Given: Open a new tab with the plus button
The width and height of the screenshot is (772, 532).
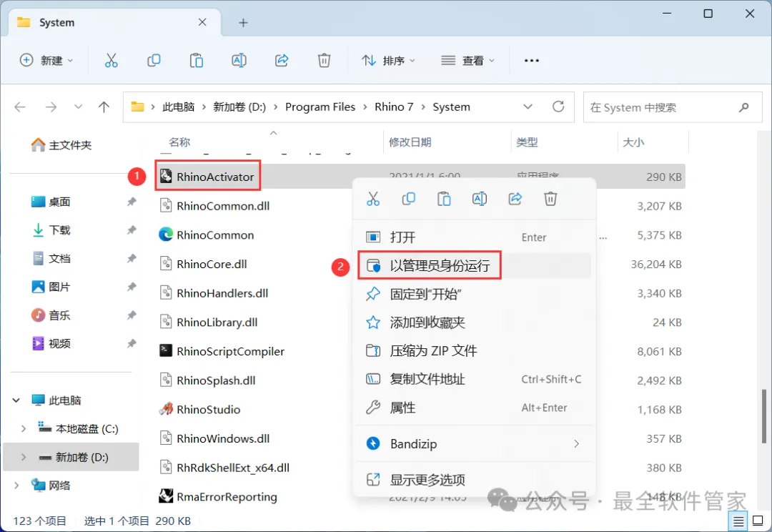Looking at the screenshot, I should tap(243, 23).
